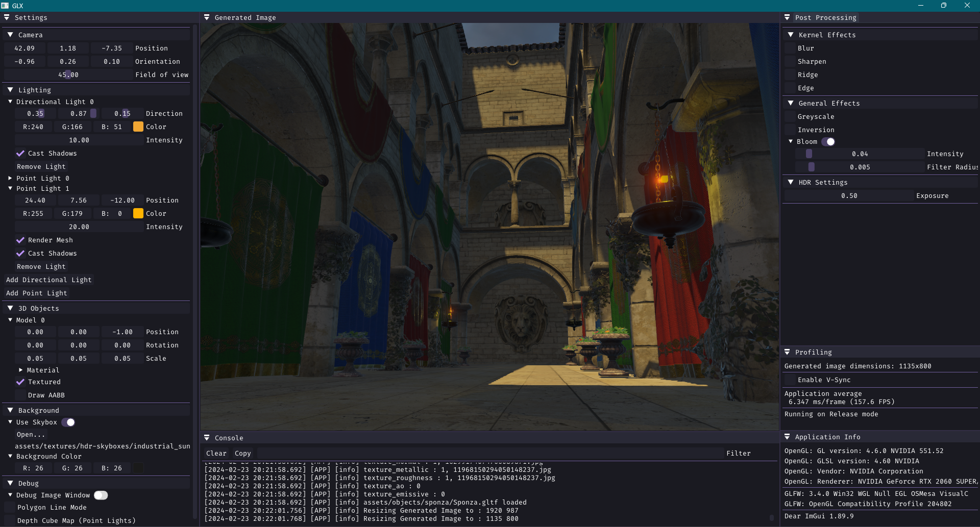Collapse the Debug section

[x=10, y=483]
